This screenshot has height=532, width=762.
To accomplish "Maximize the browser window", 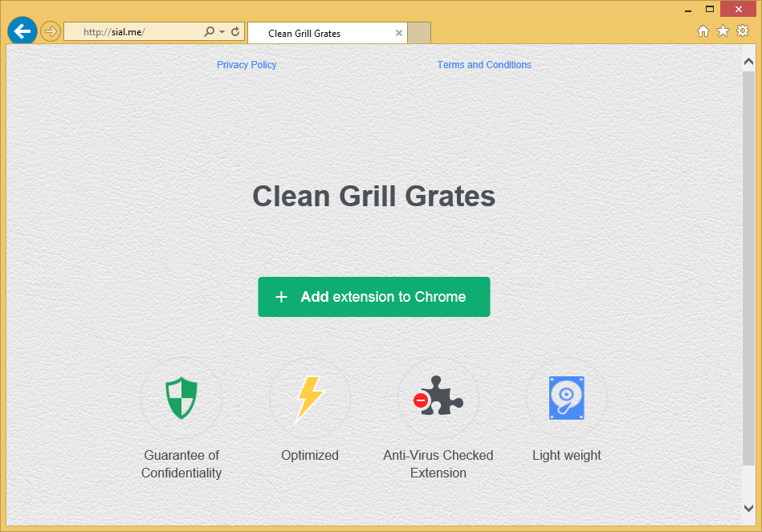I will (x=710, y=10).
